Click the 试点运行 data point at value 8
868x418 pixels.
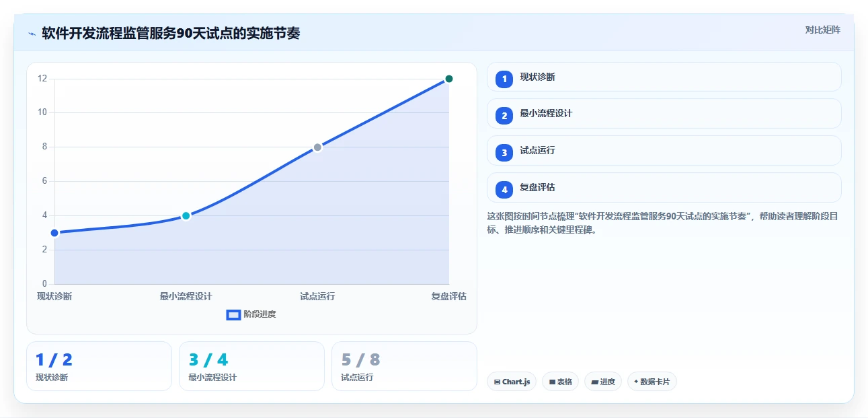coord(317,147)
